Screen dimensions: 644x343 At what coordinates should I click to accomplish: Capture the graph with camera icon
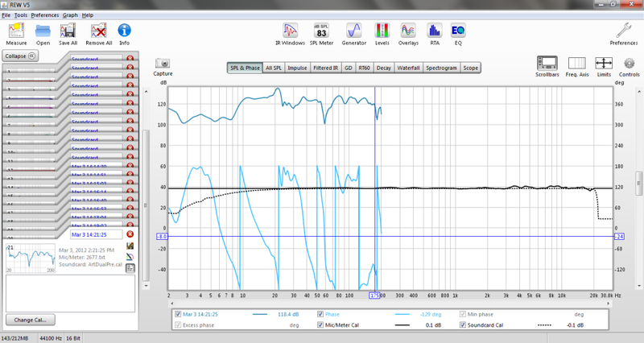163,64
